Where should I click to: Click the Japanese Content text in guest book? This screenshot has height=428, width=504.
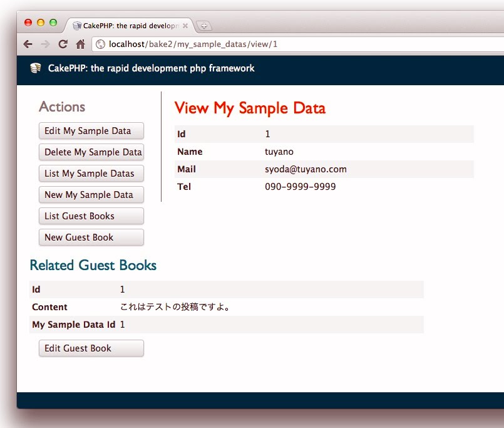click(x=175, y=306)
